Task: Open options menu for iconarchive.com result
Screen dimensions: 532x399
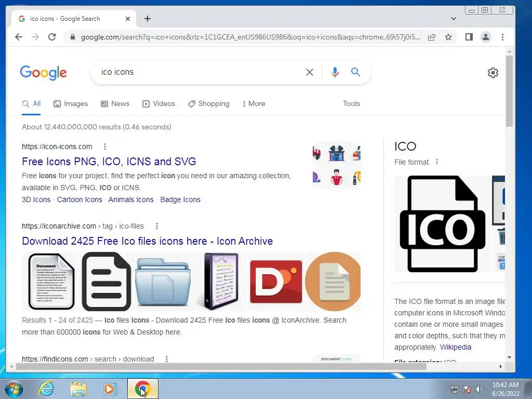Action: pos(156,226)
